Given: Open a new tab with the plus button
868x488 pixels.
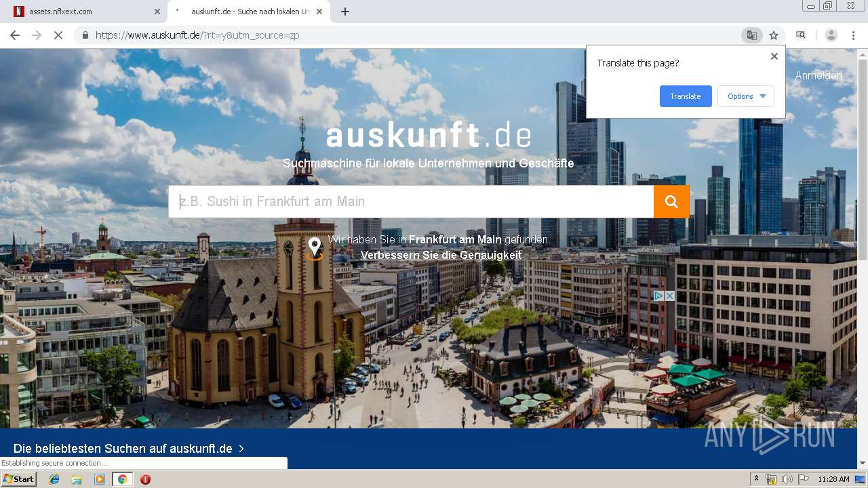Looking at the screenshot, I should 345,12.
